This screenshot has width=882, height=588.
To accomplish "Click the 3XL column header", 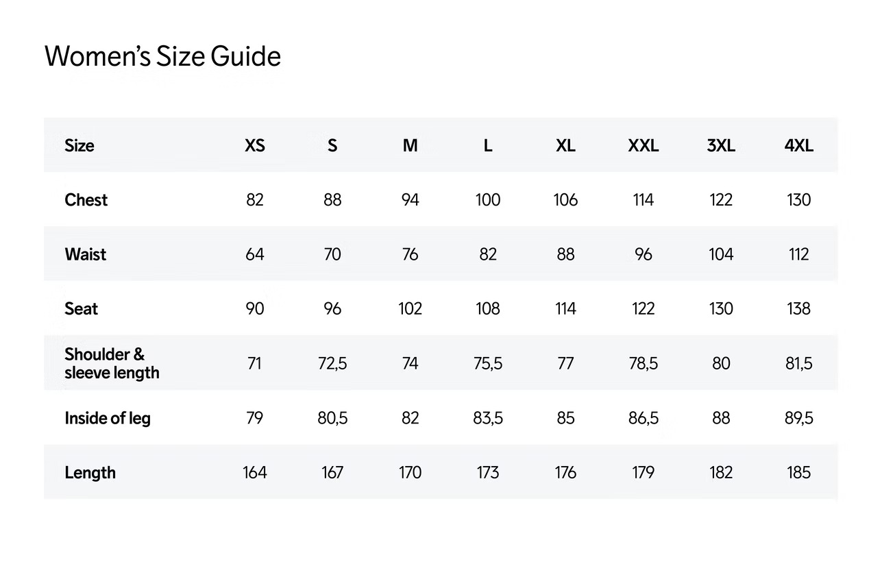I will coord(721,145).
